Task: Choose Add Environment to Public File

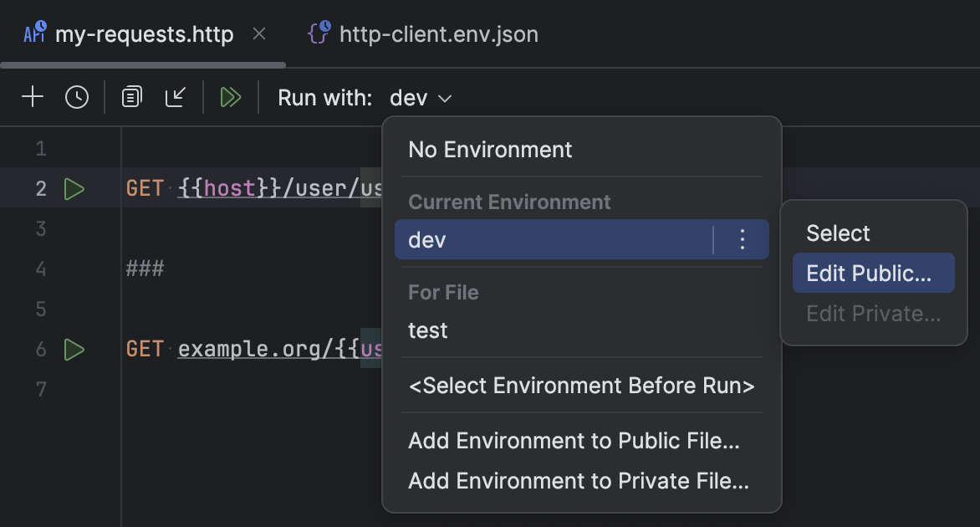Action: [x=572, y=442]
